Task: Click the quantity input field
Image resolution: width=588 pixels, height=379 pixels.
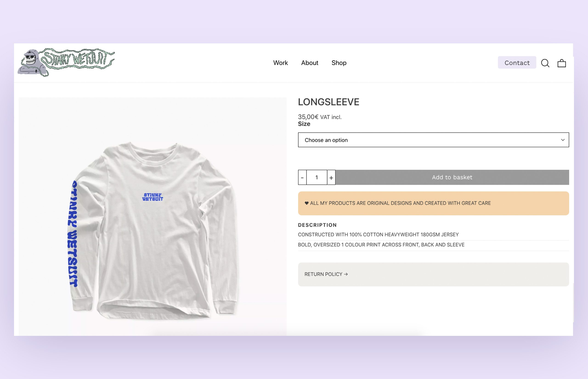Action: 316,177
